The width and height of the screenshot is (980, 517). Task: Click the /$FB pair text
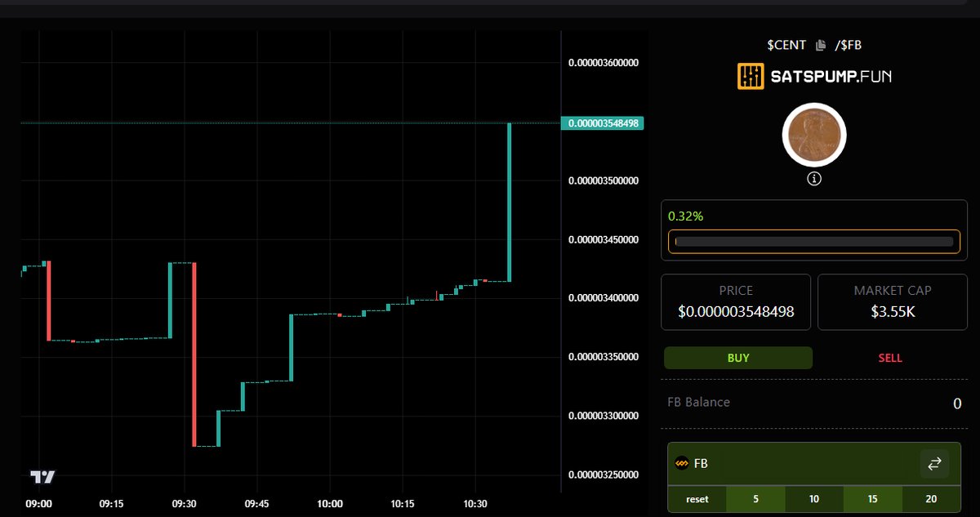tap(848, 46)
